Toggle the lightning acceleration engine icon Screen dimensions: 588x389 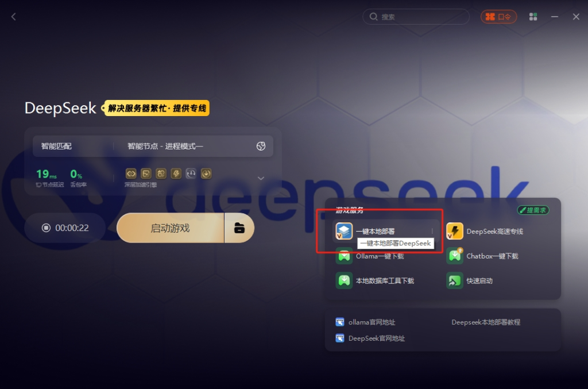point(176,174)
